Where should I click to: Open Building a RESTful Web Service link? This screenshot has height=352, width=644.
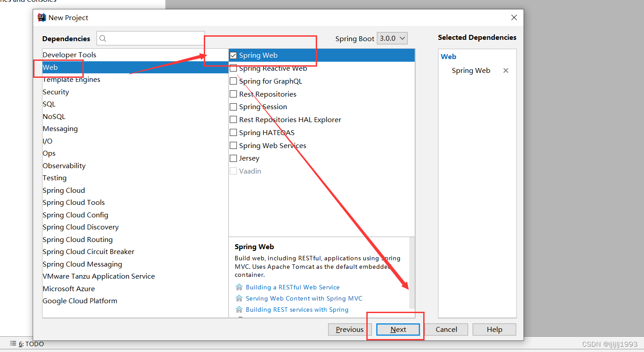tap(292, 287)
